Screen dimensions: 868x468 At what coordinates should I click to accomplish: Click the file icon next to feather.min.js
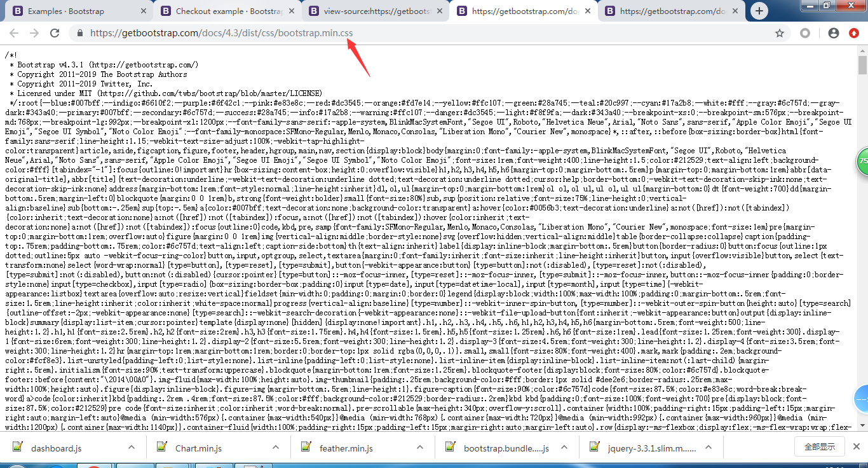pos(306,447)
